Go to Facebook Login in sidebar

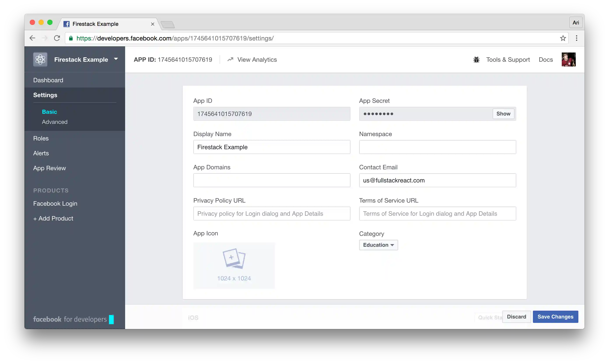point(55,204)
